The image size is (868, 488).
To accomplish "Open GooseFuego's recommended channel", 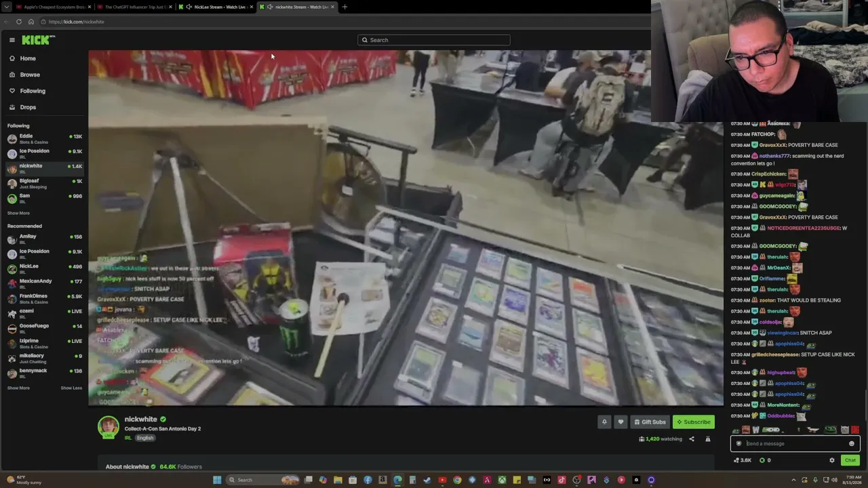I will (44, 328).
